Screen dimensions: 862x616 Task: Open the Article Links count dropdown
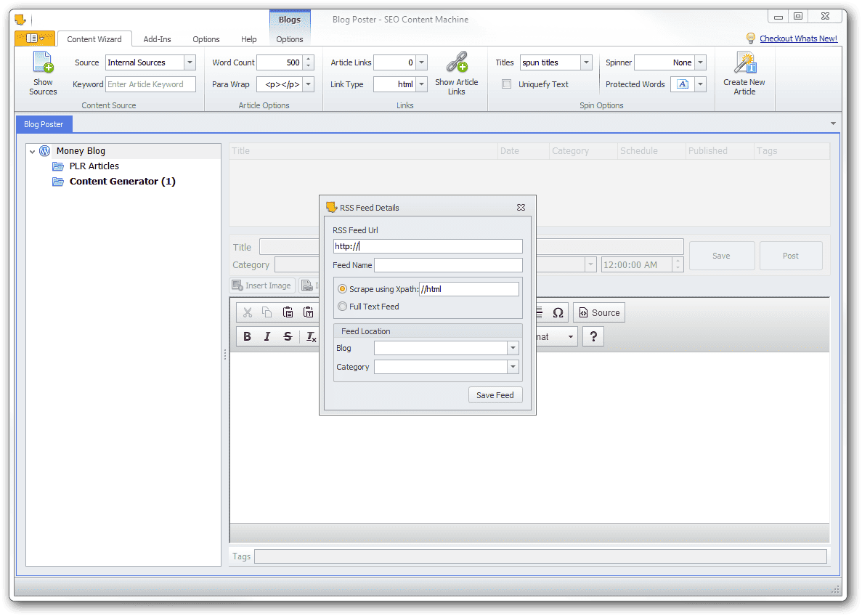pos(422,62)
